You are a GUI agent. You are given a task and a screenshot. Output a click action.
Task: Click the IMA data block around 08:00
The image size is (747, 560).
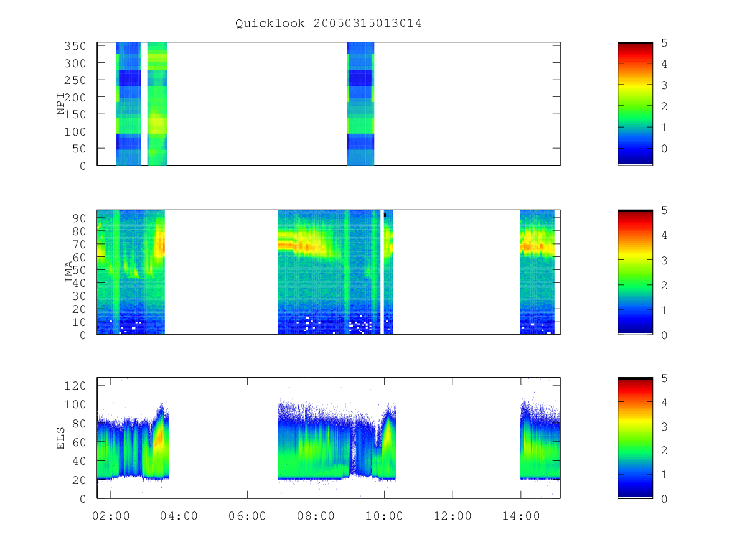(x=329, y=272)
